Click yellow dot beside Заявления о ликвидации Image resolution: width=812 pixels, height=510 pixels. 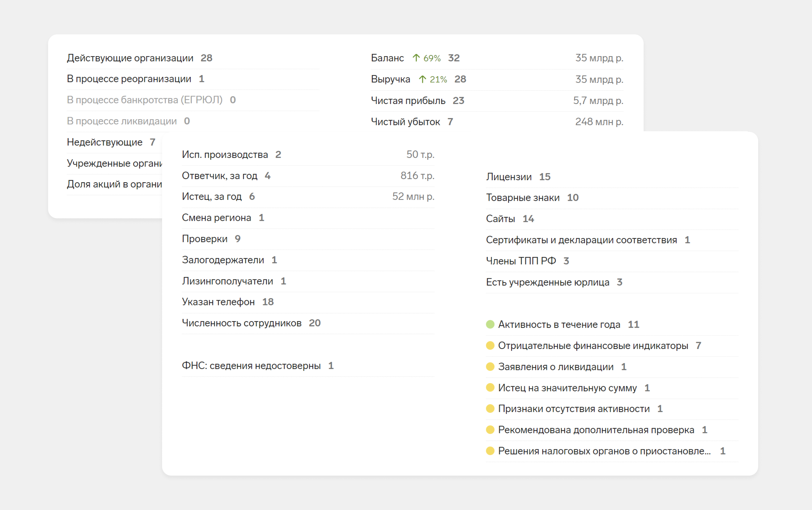490,367
